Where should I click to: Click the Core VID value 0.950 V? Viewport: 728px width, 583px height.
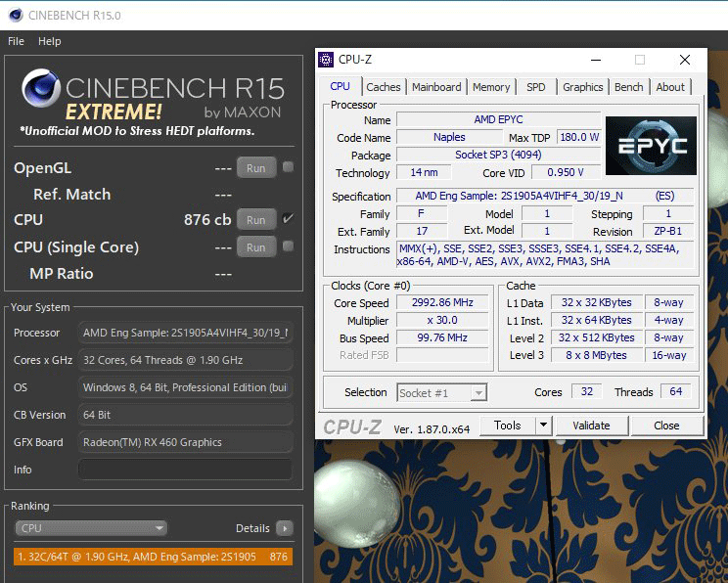point(566,173)
